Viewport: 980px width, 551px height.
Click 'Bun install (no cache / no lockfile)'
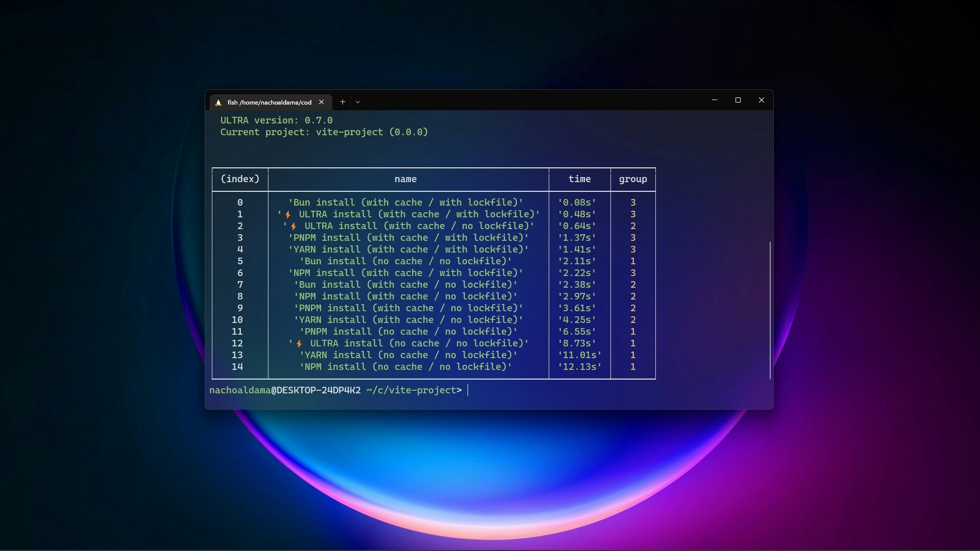406,261
